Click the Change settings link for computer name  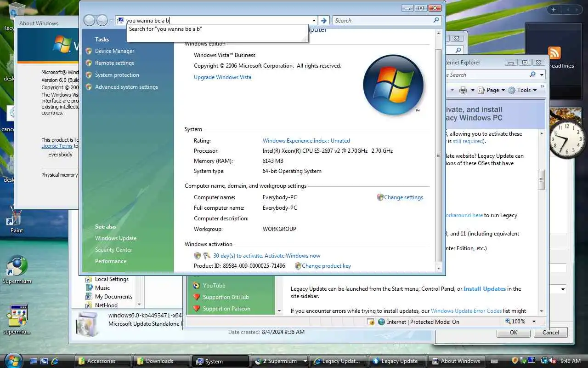[x=403, y=197]
